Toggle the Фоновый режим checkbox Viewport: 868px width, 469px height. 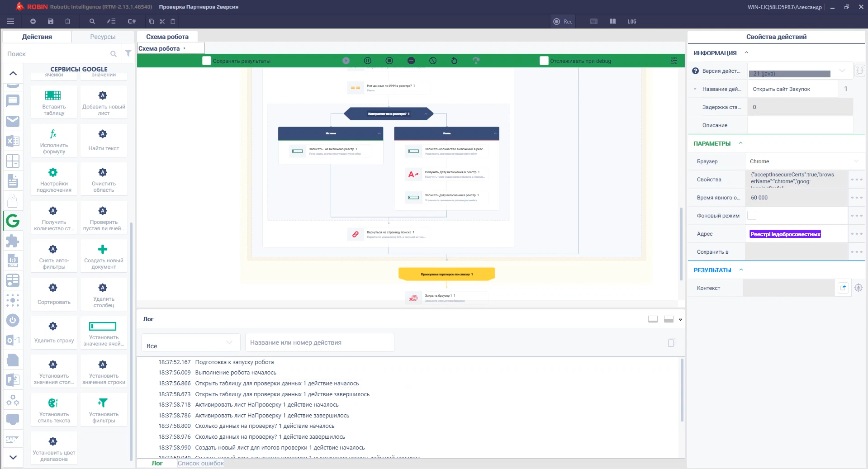(752, 216)
